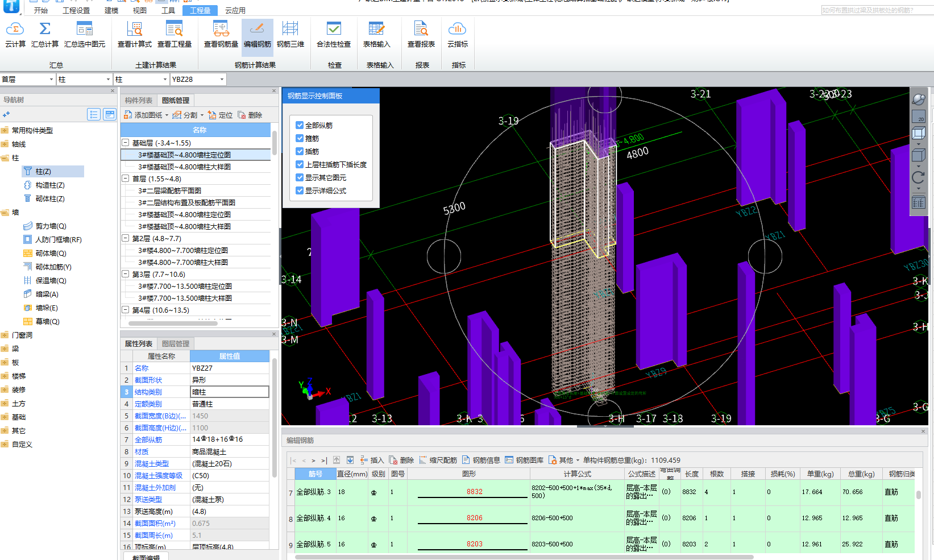Collapse the 基础层 (-3.4~1.55) node
This screenshot has height=560, width=934.
click(x=126, y=143)
